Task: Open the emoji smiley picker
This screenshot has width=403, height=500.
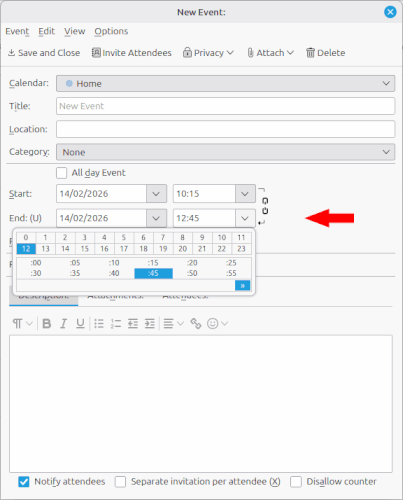Action: coord(217,323)
